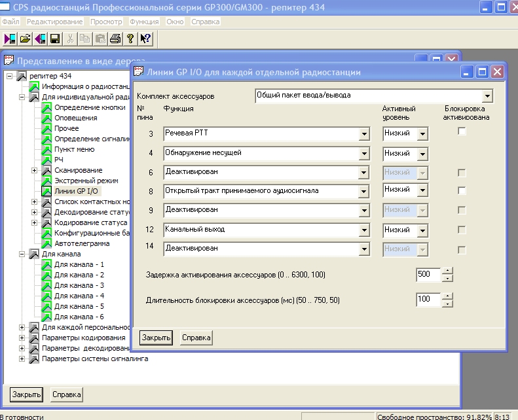Click the Copy toolbar icon

85,39
